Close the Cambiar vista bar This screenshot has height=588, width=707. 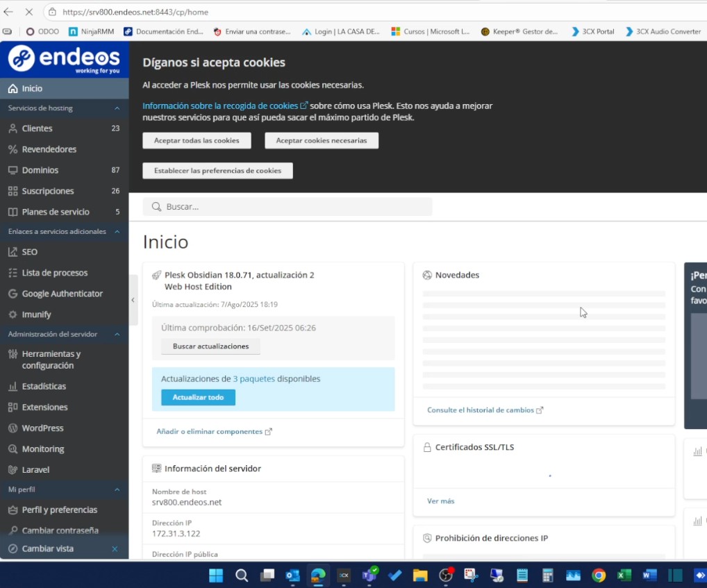[x=115, y=549]
